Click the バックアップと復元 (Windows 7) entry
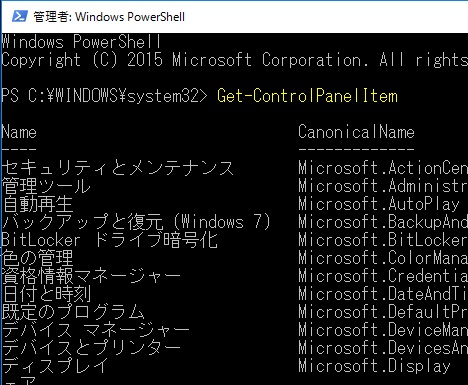This screenshot has width=468, height=385. coord(136,222)
